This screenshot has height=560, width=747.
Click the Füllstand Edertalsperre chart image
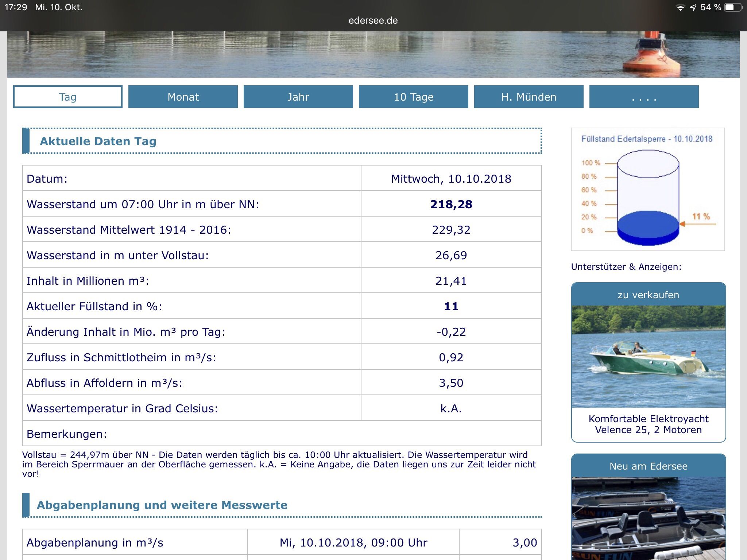point(648,189)
